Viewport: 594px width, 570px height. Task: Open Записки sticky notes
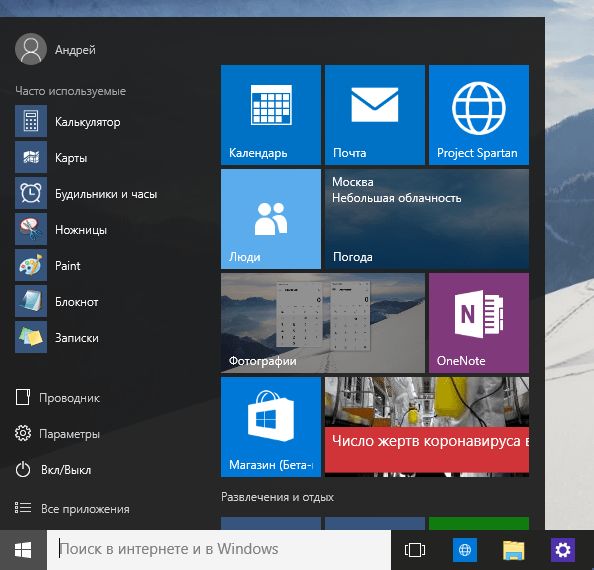coord(57,337)
